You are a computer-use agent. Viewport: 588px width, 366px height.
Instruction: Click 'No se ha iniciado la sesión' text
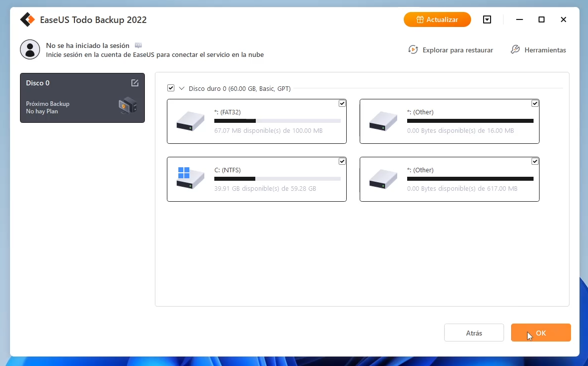pos(87,45)
